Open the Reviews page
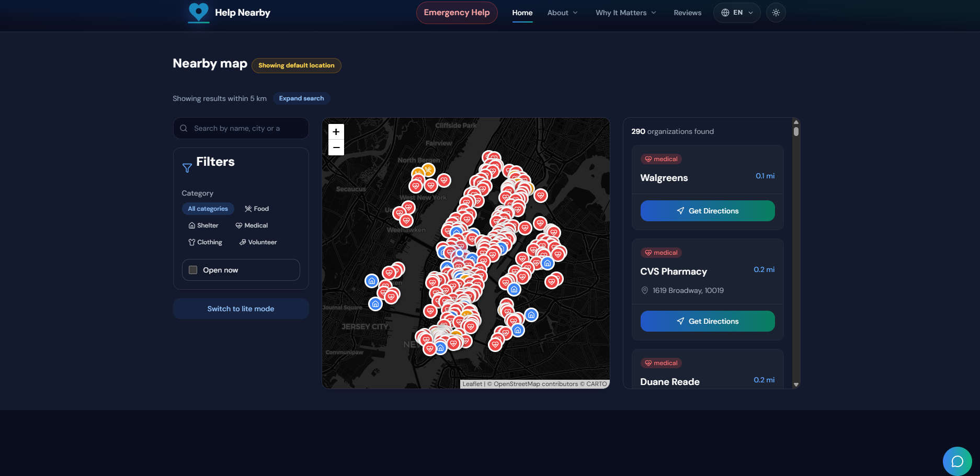980x476 pixels. pyautogui.click(x=687, y=13)
